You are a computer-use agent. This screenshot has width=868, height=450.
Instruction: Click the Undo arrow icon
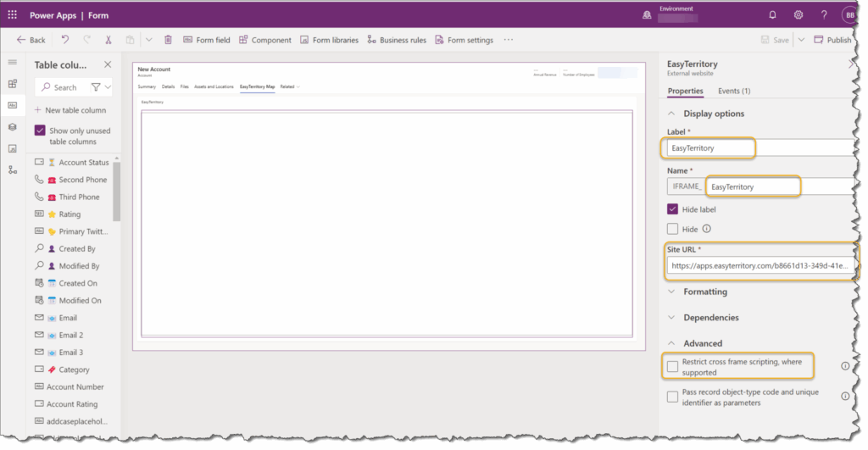[65, 39]
